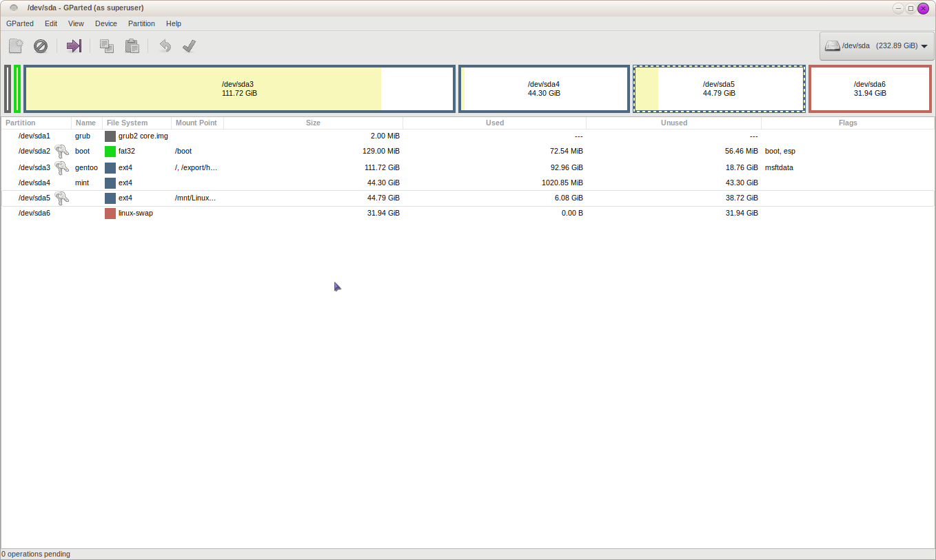Select the /dev/sda1 partition row

[x=468, y=136]
